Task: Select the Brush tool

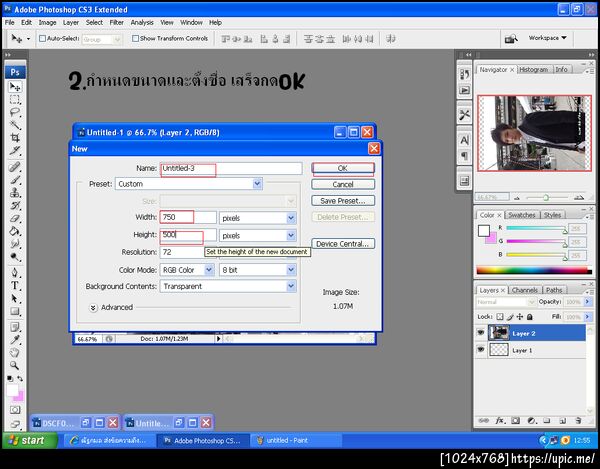Action: coord(15,179)
